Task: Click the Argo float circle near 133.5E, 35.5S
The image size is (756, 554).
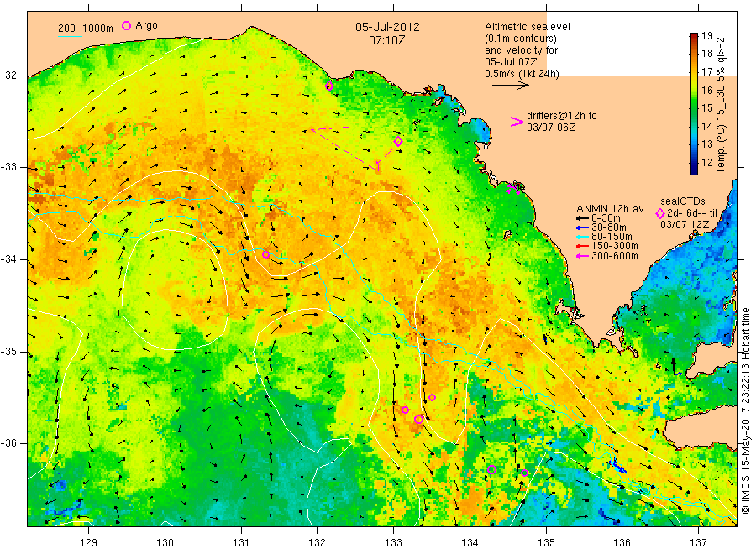Action: 432,397
